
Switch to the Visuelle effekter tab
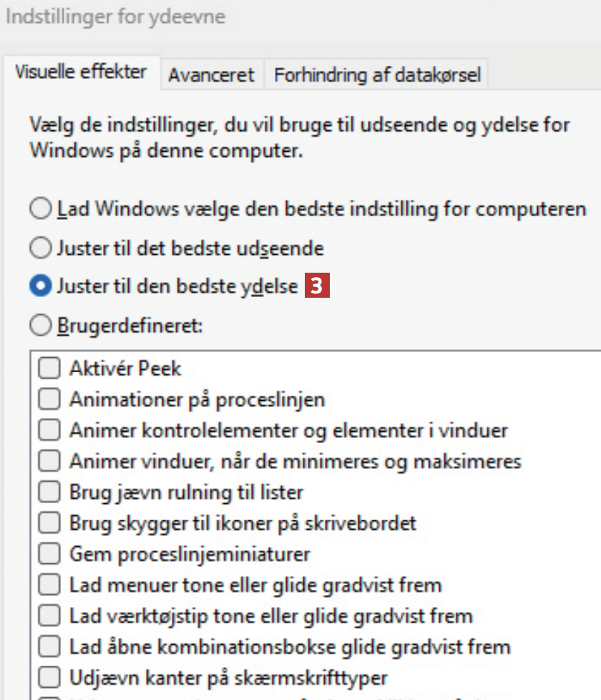click(81, 72)
